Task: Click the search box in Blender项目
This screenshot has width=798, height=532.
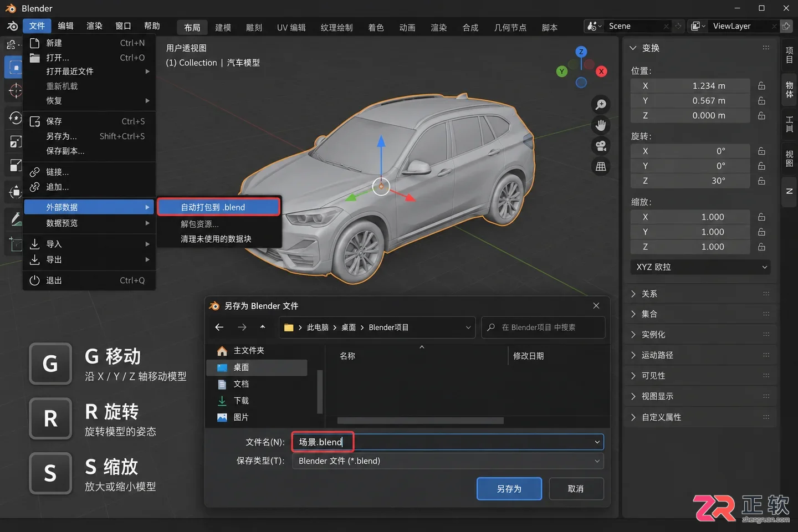Action: (x=543, y=328)
